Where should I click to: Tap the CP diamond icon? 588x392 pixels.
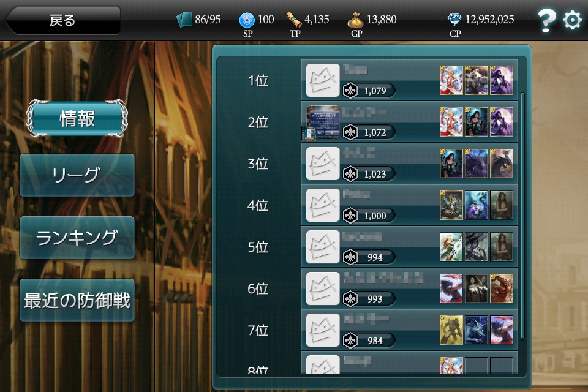454,19
